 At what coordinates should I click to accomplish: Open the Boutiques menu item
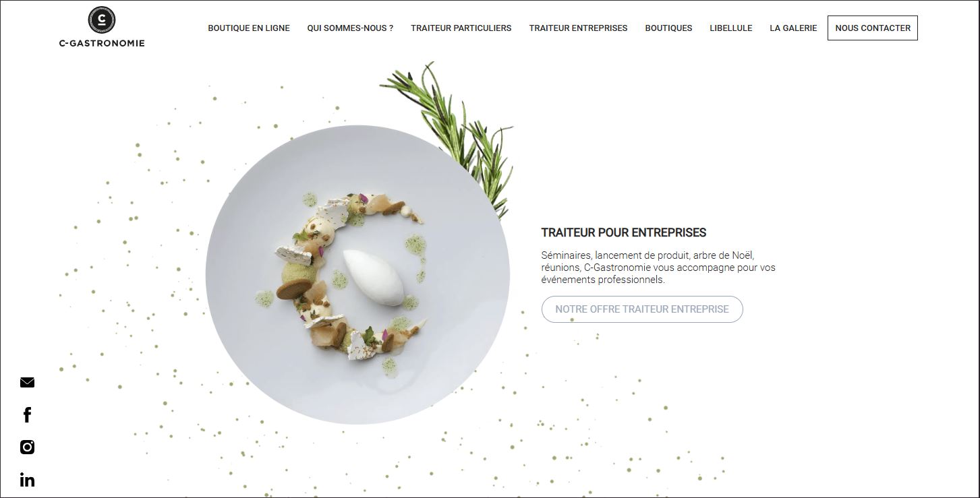[x=668, y=28]
